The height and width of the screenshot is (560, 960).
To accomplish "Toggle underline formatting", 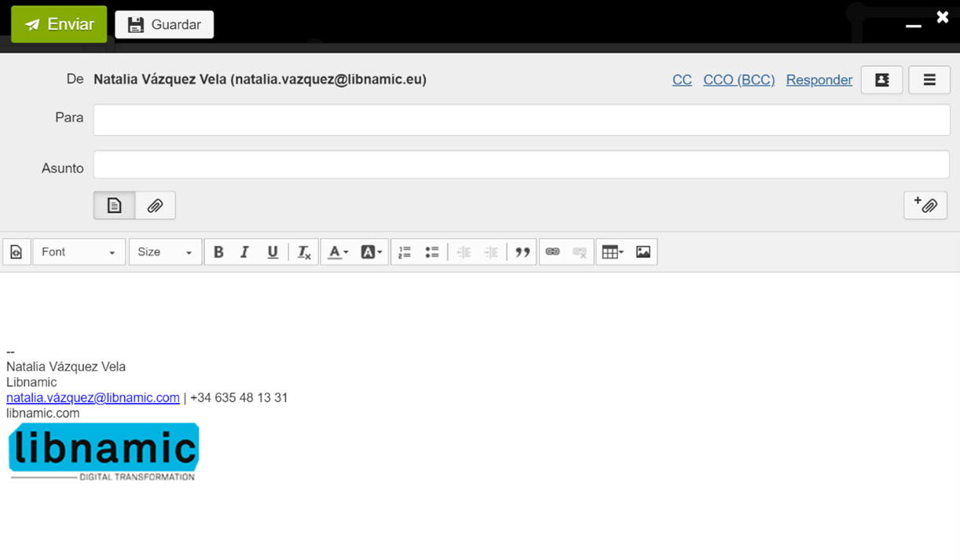I will [273, 252].
